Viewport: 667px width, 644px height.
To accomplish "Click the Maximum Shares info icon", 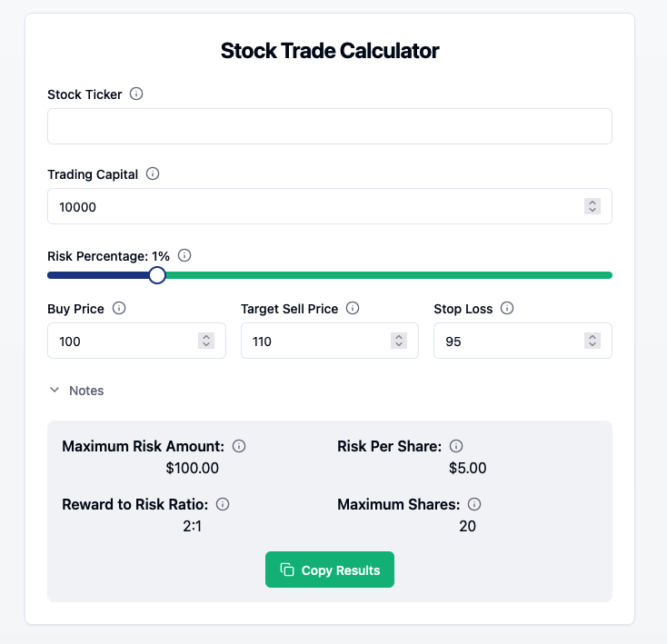I will point(474,504).
